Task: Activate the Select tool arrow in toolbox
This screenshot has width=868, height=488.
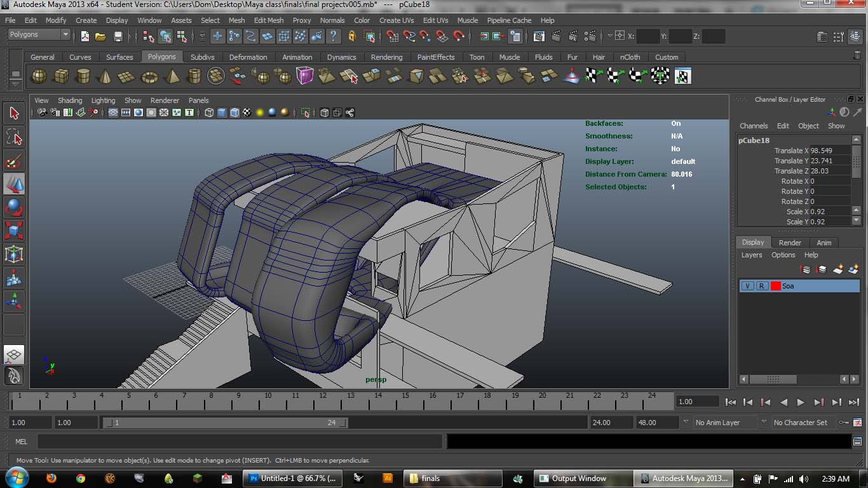Action: pyautogui.click(x=14, y=114)
